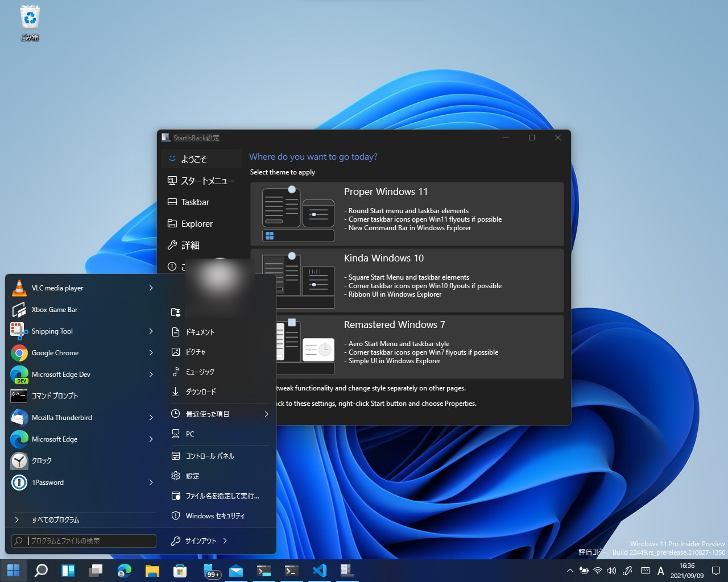
Task: Launch 1Password from the Start menu
Action: (x=82, y=483)
